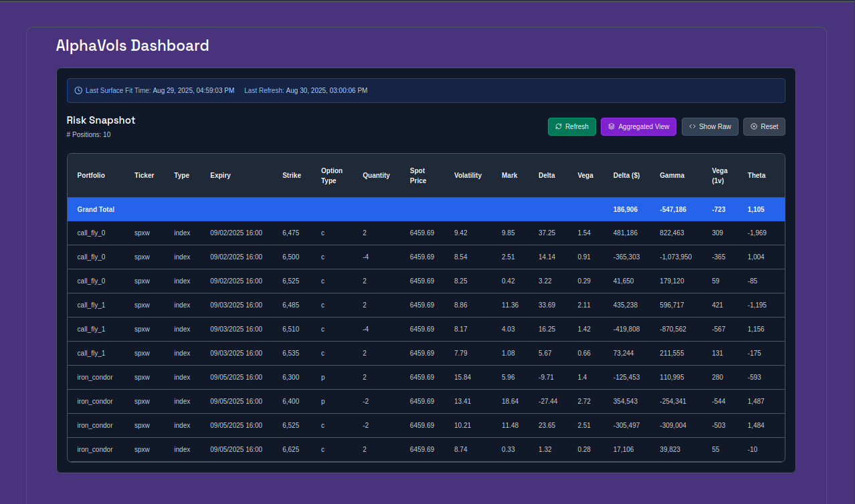Screen dimensions: 855x504
Task: Click vega value 2.72
Action: point(584,401)
